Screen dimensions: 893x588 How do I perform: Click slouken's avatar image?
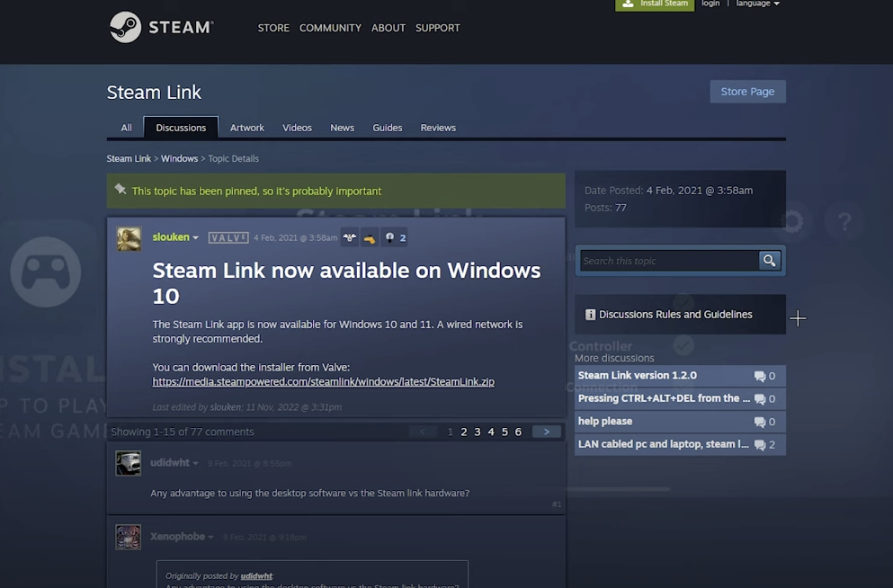pos(129,239)
